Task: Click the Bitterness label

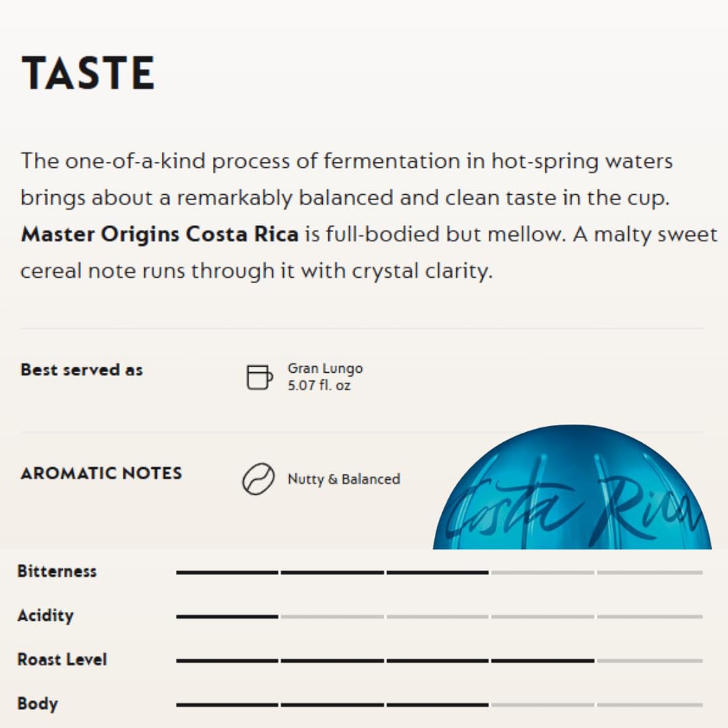Action: tap(57, 572)
